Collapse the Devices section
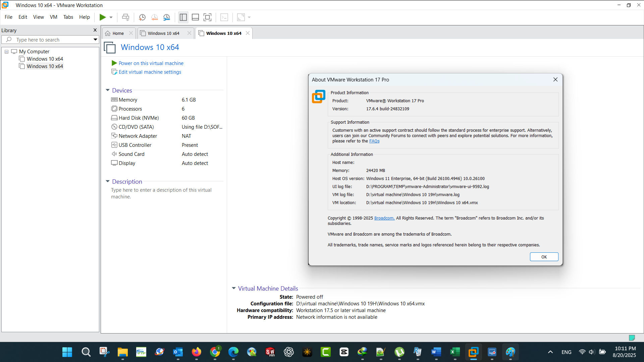The image size is (644, 362). 108,90
